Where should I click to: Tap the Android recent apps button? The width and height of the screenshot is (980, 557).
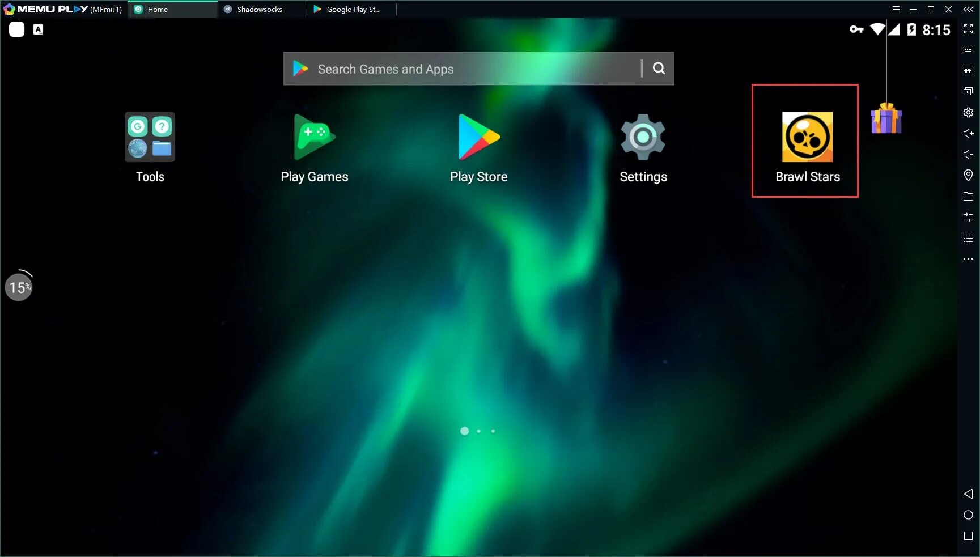(968, 535)
